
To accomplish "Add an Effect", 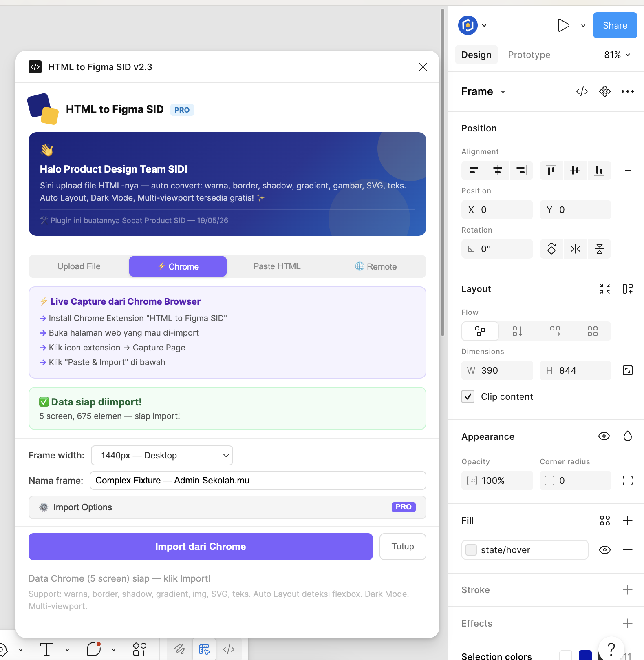I will [628, 623].
